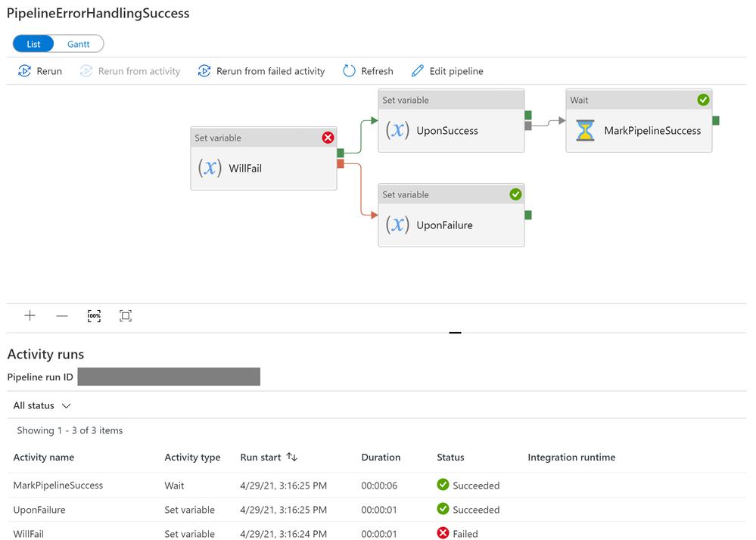Switch to Gantt view

pos(79,44)
